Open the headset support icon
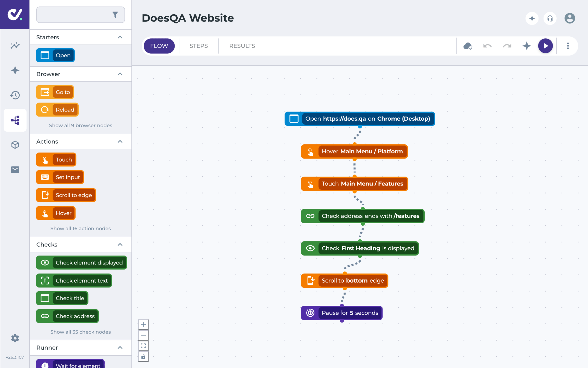 (550, 18)
